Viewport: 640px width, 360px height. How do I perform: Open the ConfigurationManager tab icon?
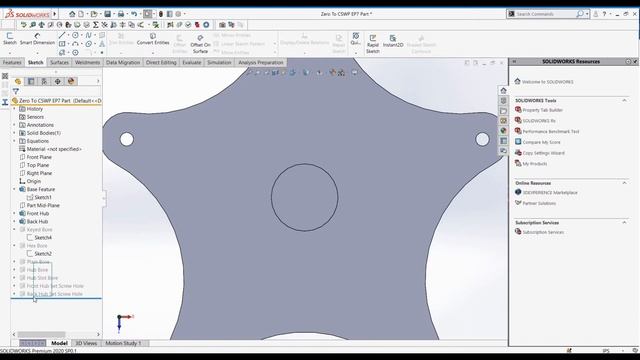pos(44,81)
